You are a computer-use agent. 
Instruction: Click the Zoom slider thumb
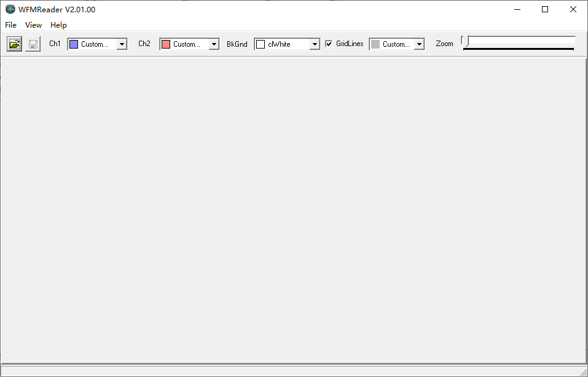[x=466, y=41]
